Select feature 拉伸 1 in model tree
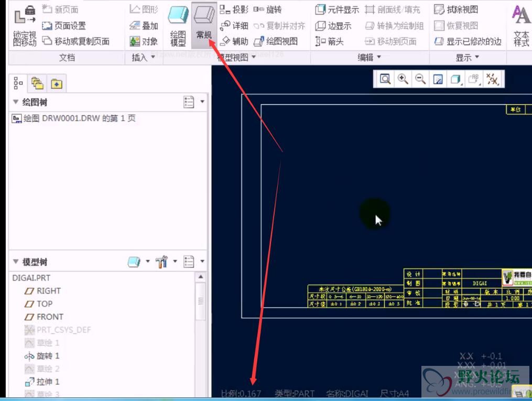This screenshot has height=401, width=532. pyautogui.click(x=42, y=382)
